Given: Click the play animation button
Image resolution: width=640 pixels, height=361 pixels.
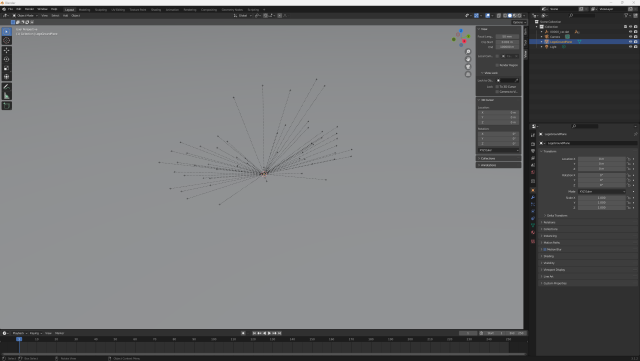Looking at the screenshot, I should [x=269, y=333].
